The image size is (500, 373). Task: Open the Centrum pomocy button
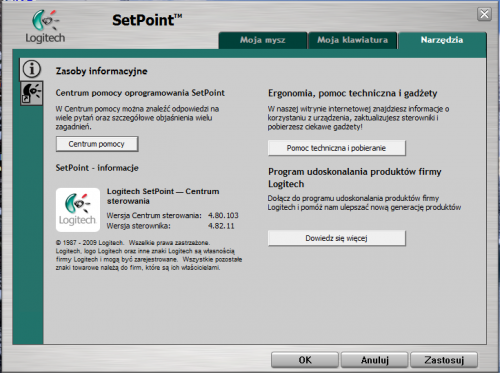97,144
